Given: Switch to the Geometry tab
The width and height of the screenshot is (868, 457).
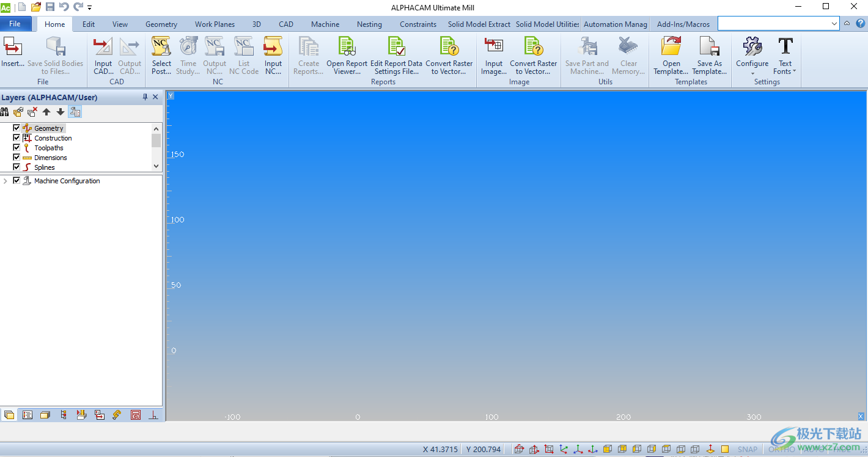Looking at the screenshot, I should point(161,24).
